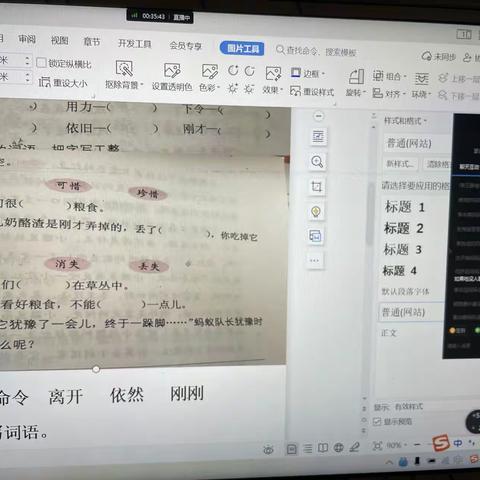Viewport: 480px width, 480px height.
Task: Click Reset Size (重设大小) in ribbon
Action: click(63, 82)
